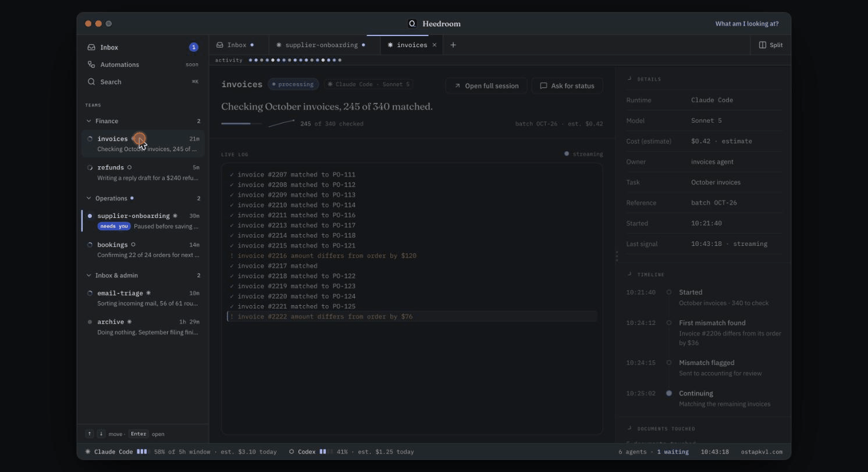Switch to the Inbox tab
Viewport: 868px width, 472px height.
click(239, 45)
